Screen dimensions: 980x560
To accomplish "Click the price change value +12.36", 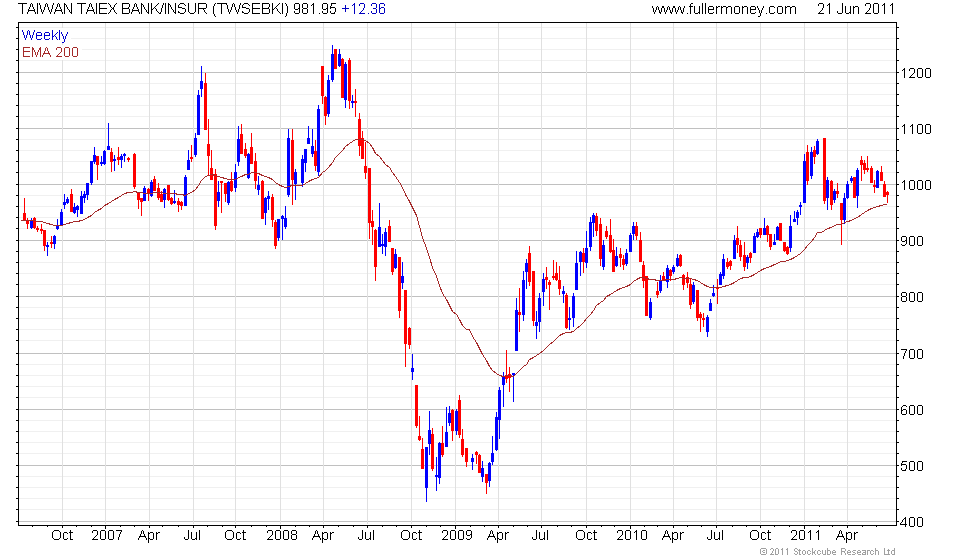I will pos(363,9).
